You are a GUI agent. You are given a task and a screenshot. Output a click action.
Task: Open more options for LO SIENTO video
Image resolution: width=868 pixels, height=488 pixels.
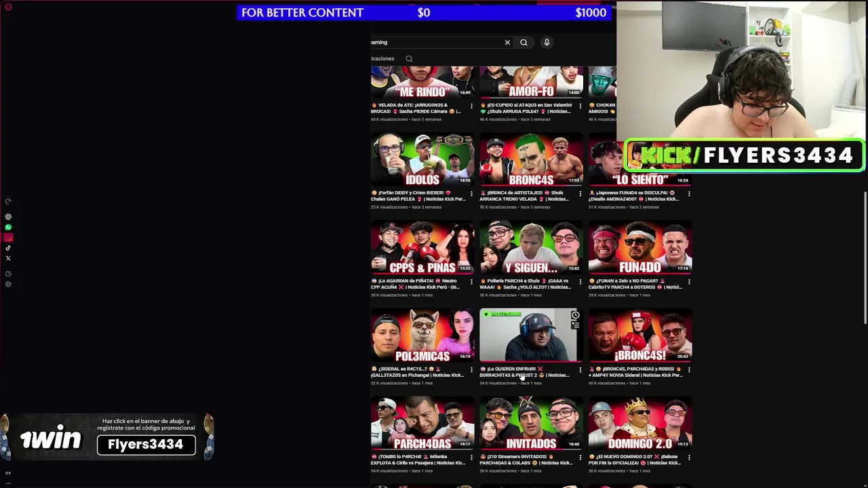coord(689,194)
